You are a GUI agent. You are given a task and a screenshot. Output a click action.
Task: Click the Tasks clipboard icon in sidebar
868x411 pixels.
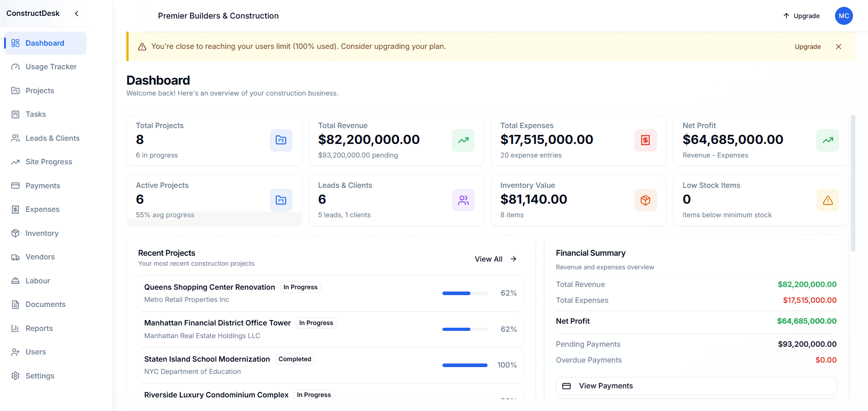click(x=15, y=114)
